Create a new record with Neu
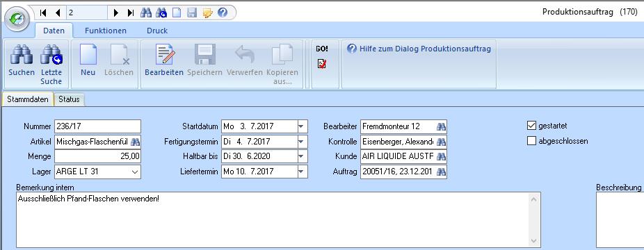This screenshot has height=250, width=644. tap(88, 54)
